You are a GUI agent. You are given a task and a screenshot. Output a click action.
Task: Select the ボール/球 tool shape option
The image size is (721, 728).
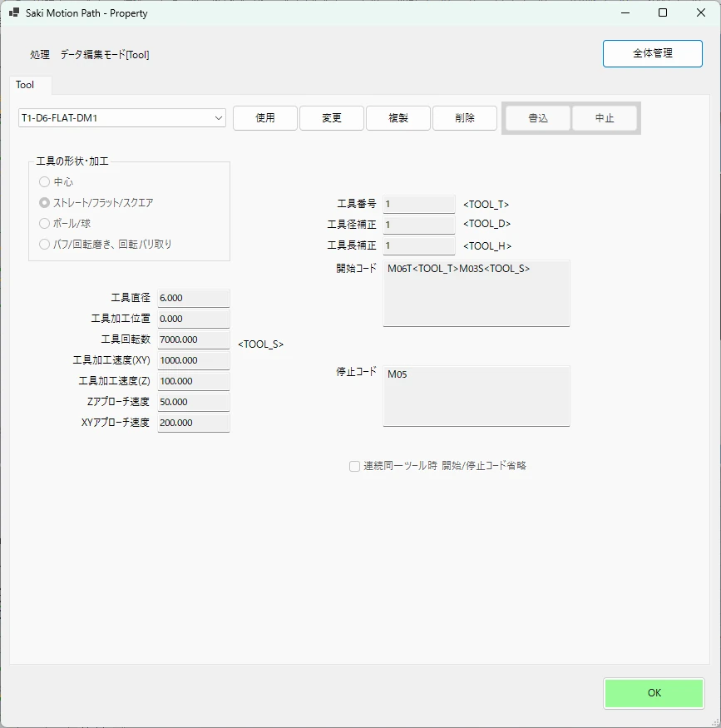tap(44, 223)
